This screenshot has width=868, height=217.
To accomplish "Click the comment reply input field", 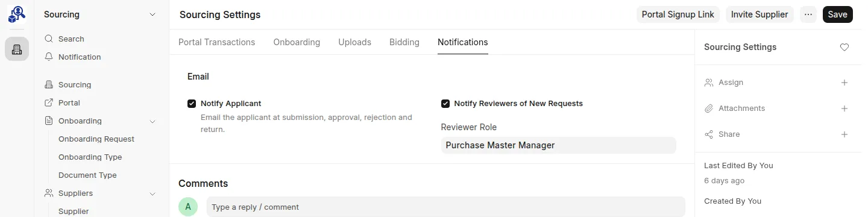I will [x=445, y=207].
